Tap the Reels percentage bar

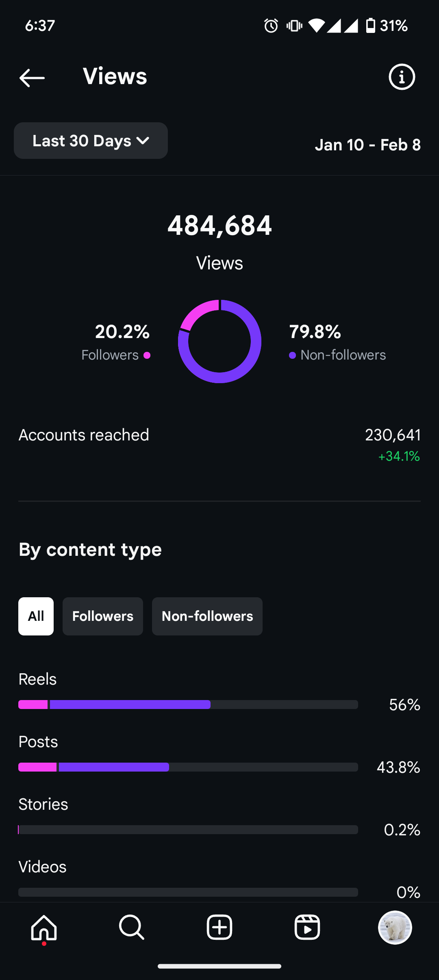click(188, 705)
